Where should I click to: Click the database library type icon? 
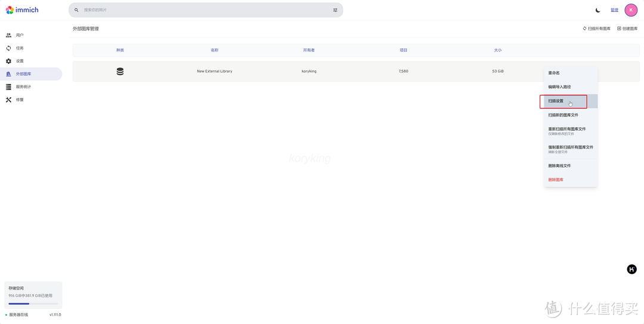click(120, 72)
